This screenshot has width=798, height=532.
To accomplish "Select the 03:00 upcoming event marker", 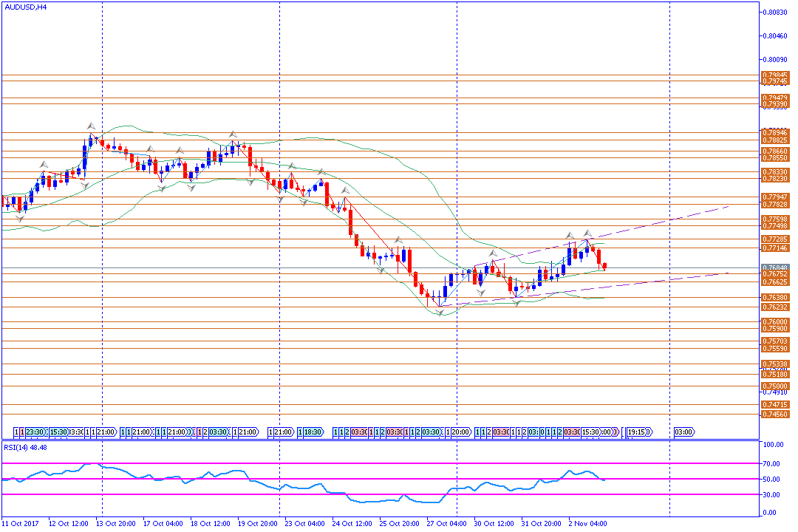I will (x=683, y=432).
